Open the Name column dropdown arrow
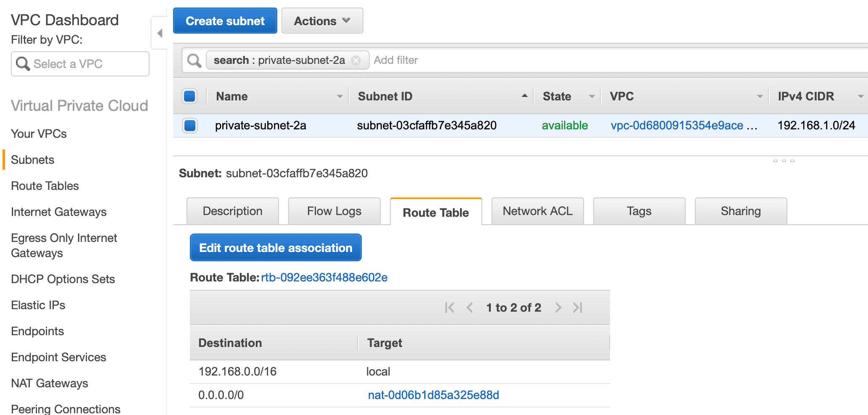 coord(339,97)
